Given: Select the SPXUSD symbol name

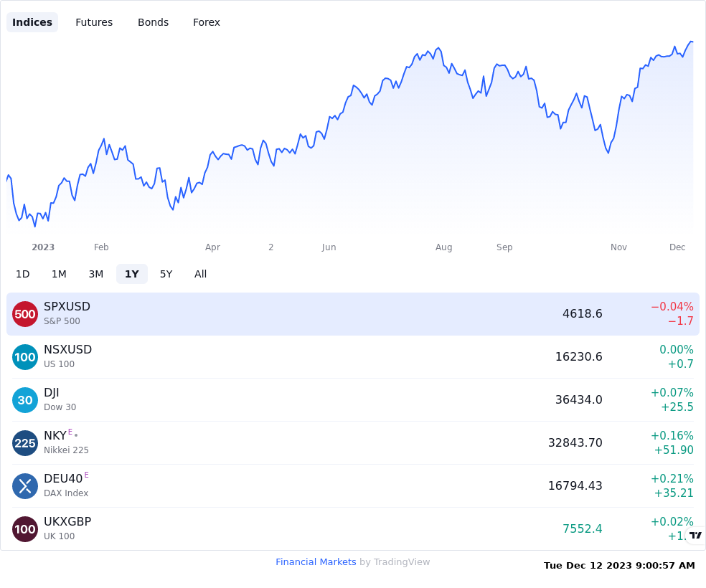Looking at the screenshot, I should tap(67, 306).
